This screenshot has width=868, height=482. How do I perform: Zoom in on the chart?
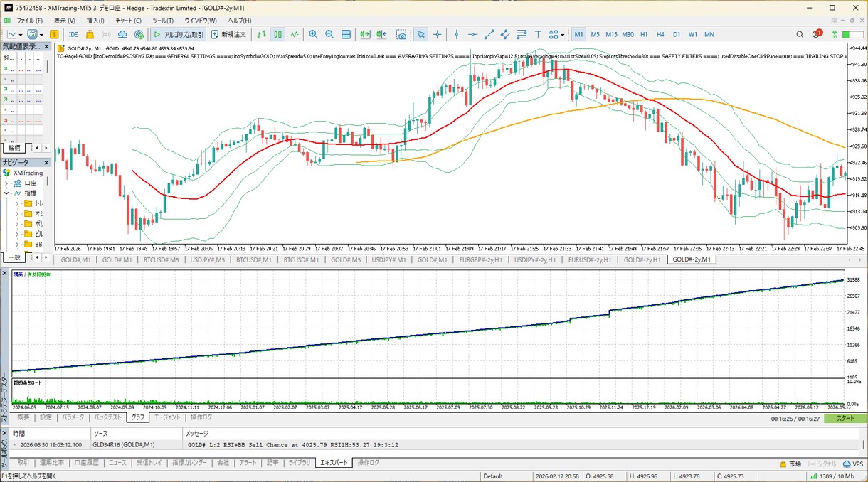point(314,34)
